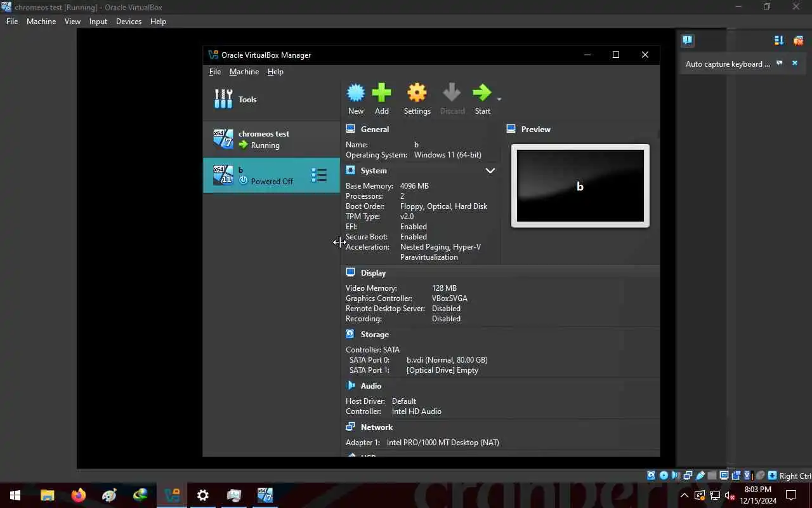Open the outer window File menu
Image resolution: width=812 pixels, height=508 pixels.
click(12, 21)
